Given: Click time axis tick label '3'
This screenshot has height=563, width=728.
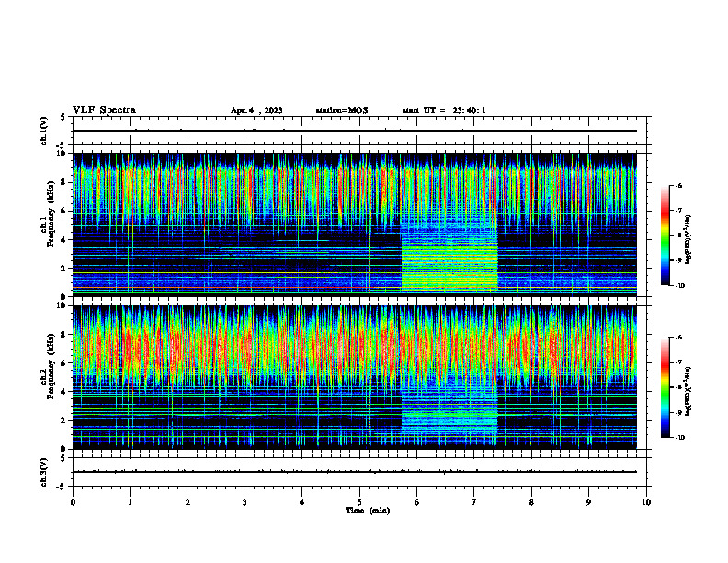Looking at the screenshot, I should point(245,502).
